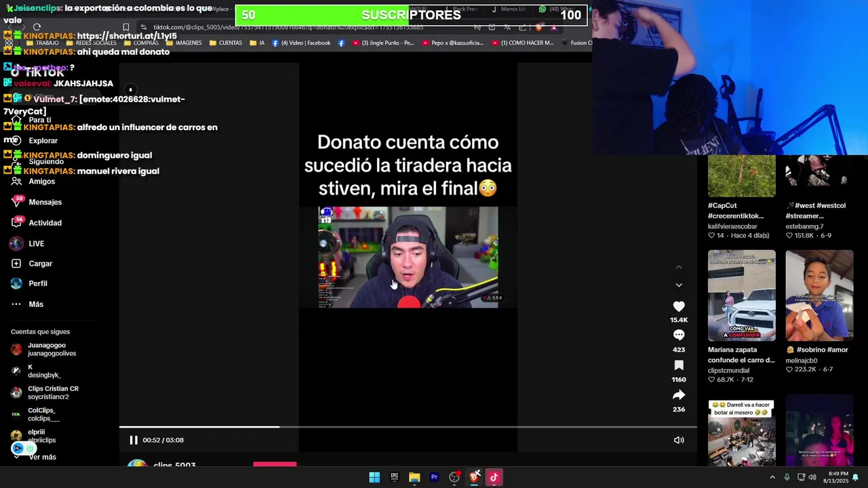Mute the video with the volume icon
This screenshot has width=868, height=488.
coord(679,440)
